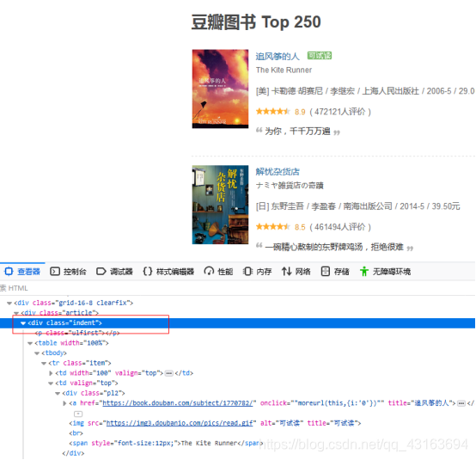Open the 存储 storage tab
Screen dimensions: 476x460
(x=335, y=272)
